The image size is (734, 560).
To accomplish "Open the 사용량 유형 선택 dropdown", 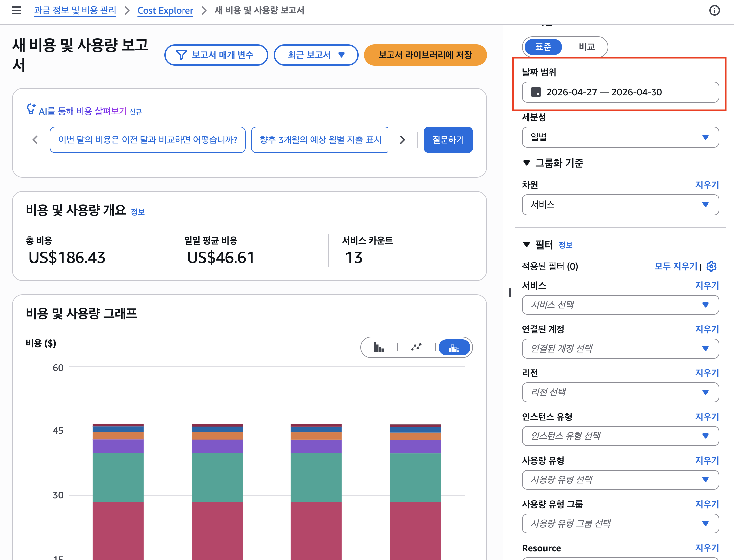I will click(620, 479).
